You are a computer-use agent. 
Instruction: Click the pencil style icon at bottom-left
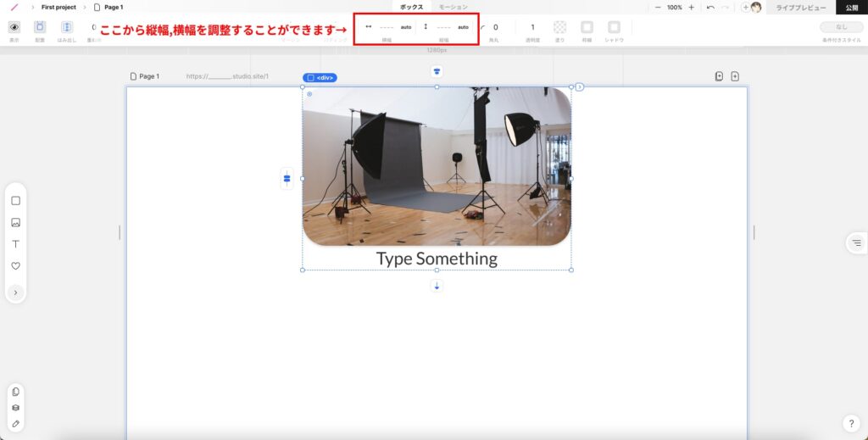click(x=15, y=423)
